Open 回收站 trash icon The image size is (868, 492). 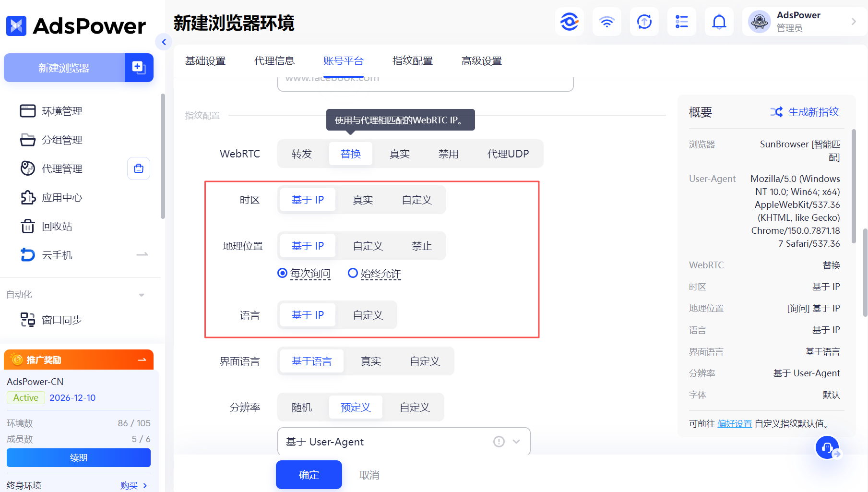(28, 226)
